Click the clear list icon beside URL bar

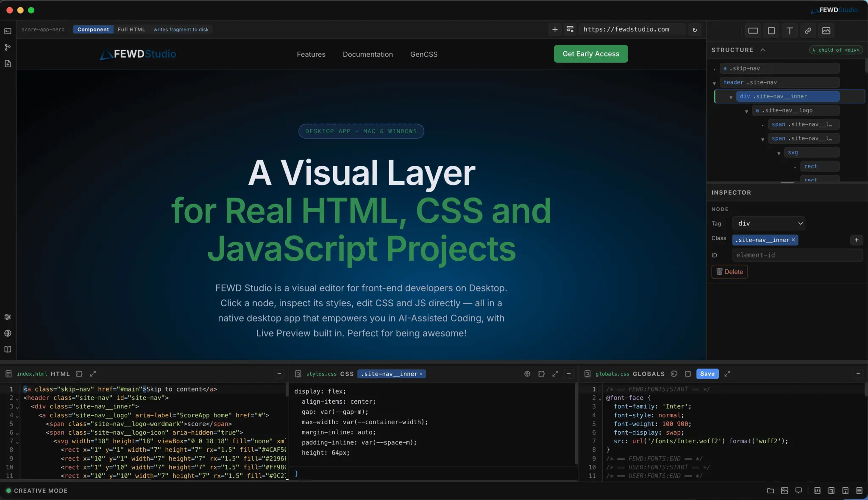pos(570,29)
